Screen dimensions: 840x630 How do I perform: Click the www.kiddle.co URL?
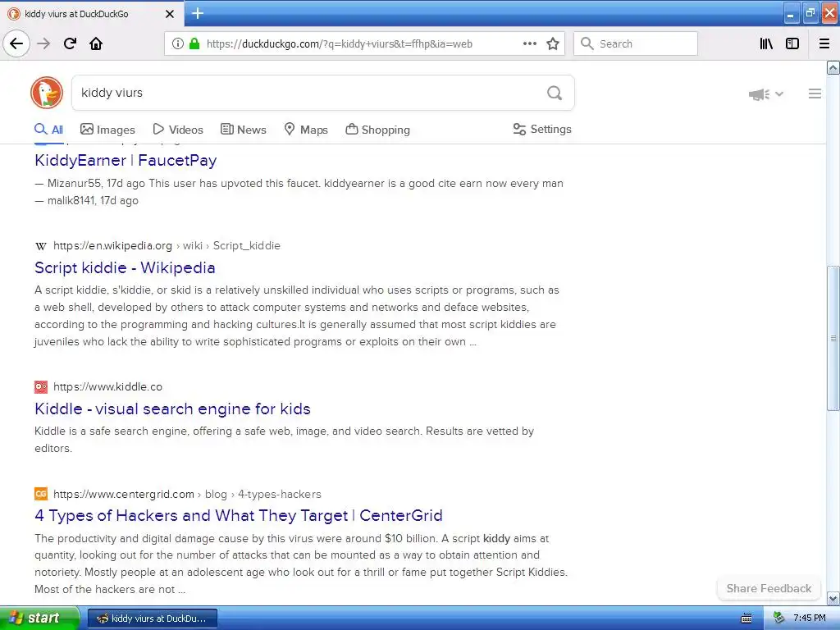(x=107, y=387)
